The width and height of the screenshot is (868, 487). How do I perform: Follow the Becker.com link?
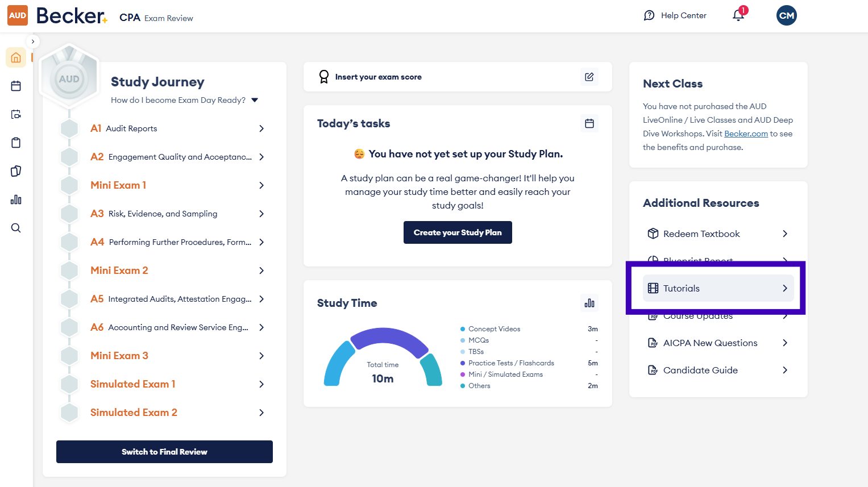[746, 134]
